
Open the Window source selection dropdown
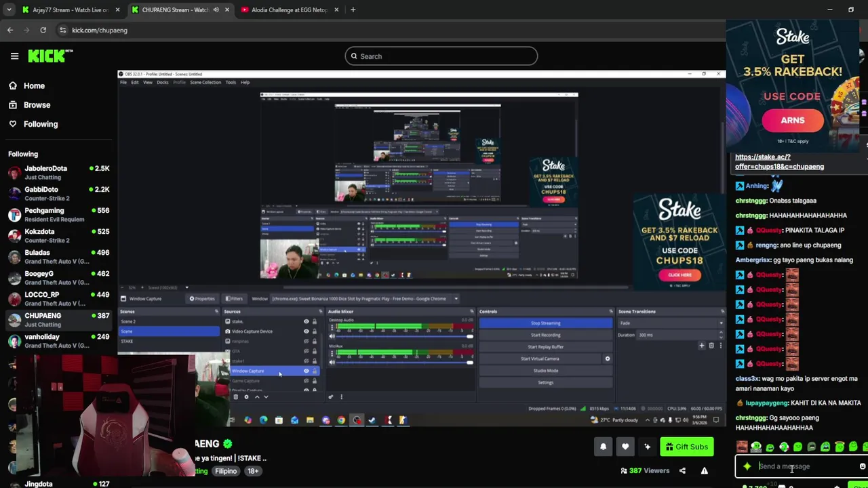[x=365, y=298]
